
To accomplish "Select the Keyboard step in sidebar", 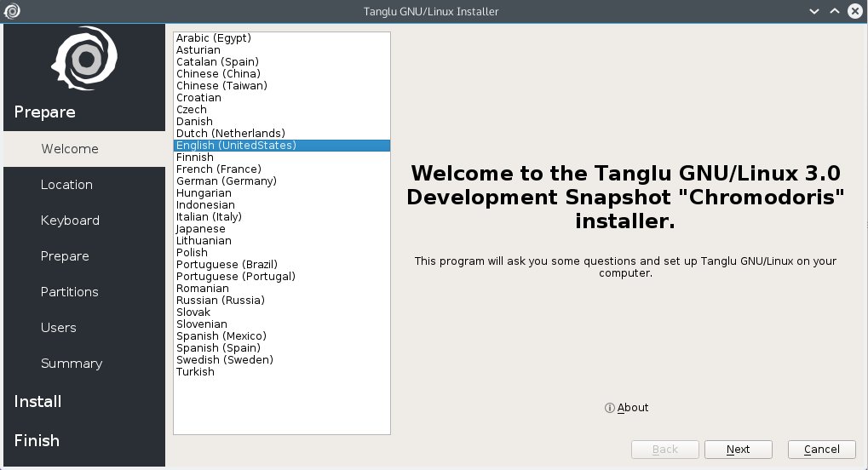I will [x=84, y=221].
